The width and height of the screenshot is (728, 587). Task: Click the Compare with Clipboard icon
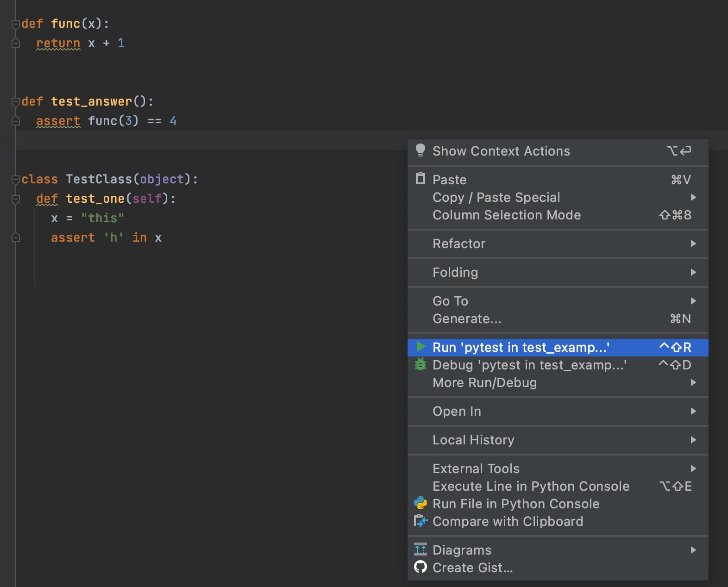tap(420, 521)
